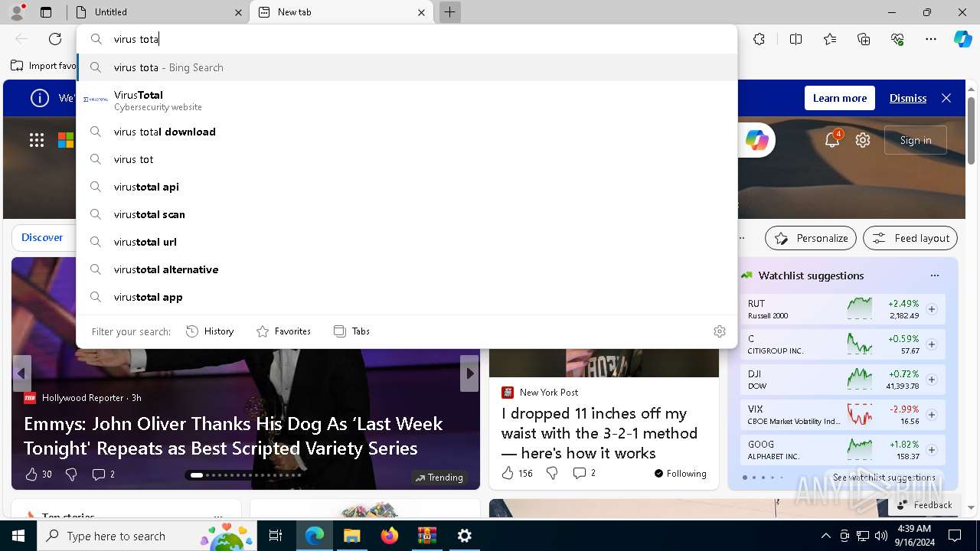Open notifications bell with badge
The width and height of the screenshot is (980, 551).
(x=833, y=139)
